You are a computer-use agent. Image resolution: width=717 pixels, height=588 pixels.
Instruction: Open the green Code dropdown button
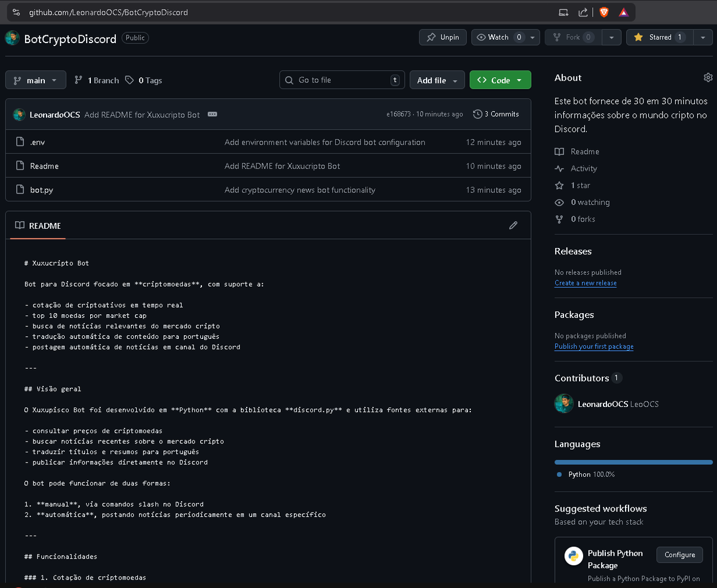coord(500,80)
